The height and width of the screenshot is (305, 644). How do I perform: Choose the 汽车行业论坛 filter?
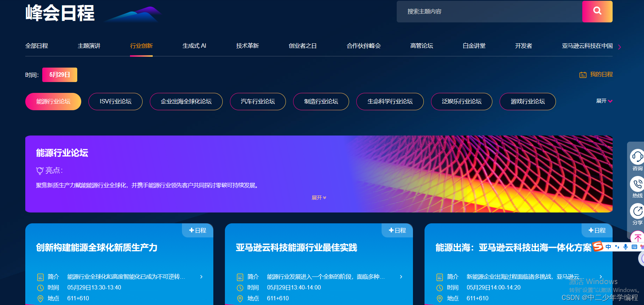tap(258, 102)
